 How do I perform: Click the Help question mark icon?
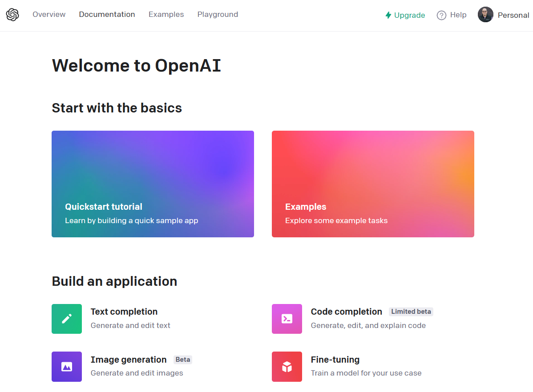[x=441, y=15]
